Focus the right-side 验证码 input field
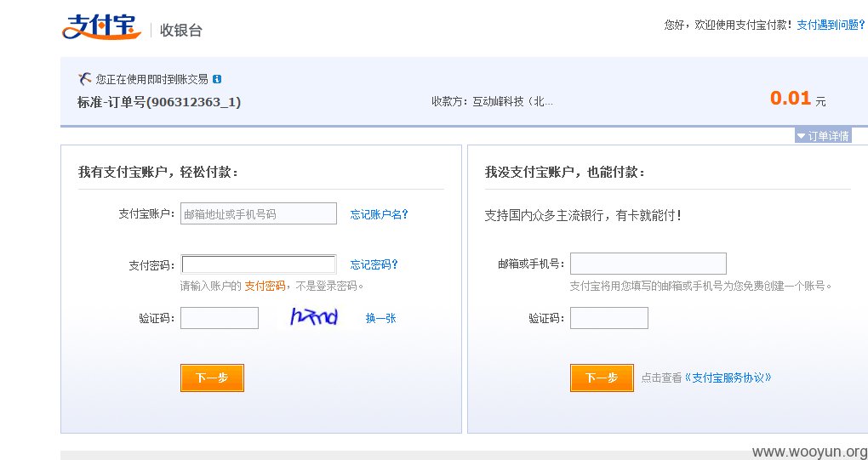Viewport: 868px width, 460px height. coord(609,318)
